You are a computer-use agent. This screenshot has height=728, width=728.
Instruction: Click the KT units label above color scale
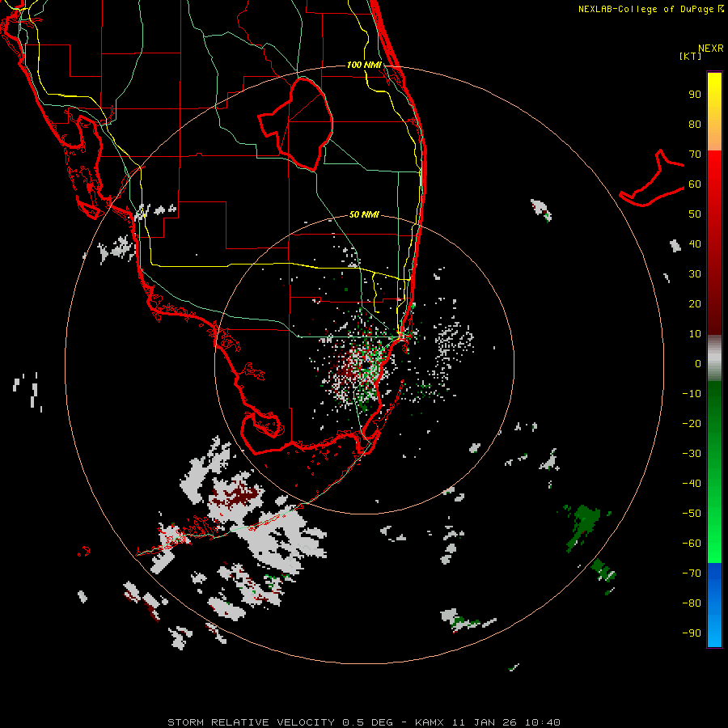(691, 56)
